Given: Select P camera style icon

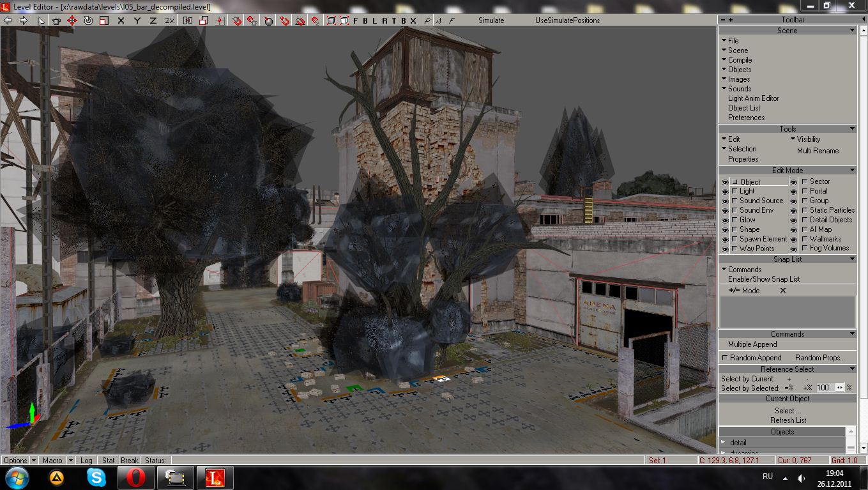Looking at the screenshot, I should click(428, 20).
